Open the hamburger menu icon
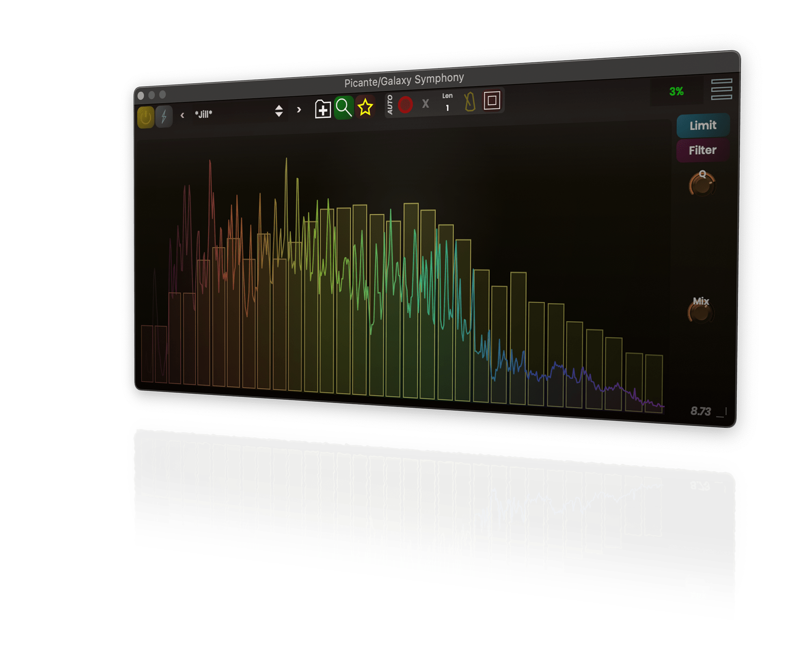The width and height of the screenshot is (812, 650). [x=721, y=89]
